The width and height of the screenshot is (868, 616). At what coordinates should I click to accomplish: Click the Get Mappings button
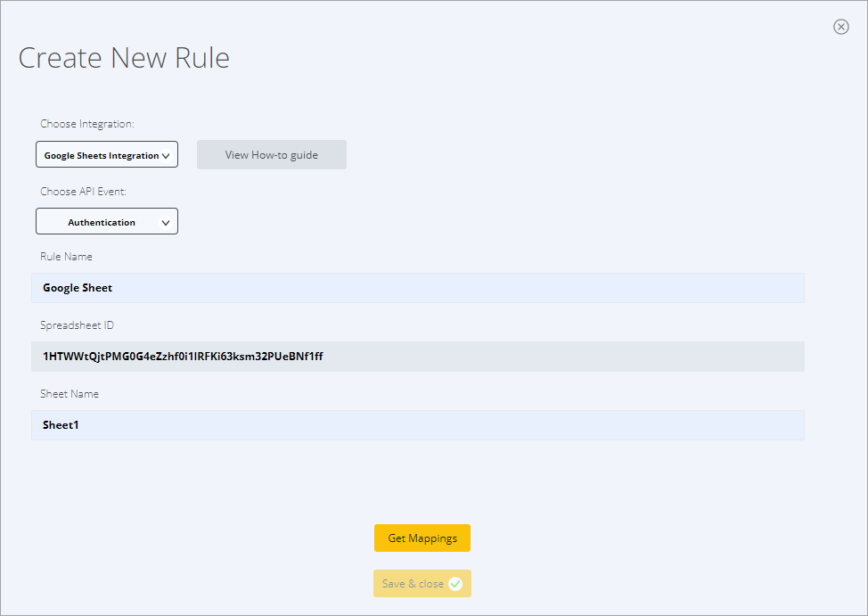tap(422, 538)
